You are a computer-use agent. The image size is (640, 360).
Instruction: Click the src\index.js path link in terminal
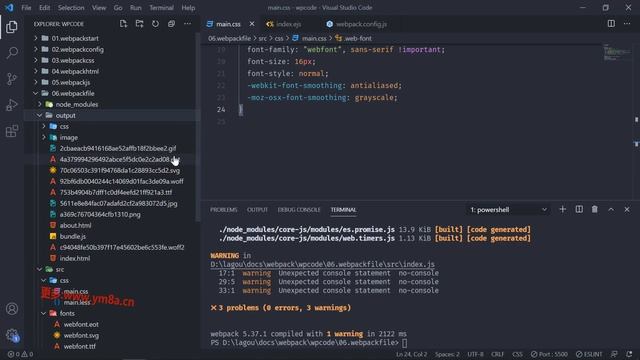(x=322, y=264)
